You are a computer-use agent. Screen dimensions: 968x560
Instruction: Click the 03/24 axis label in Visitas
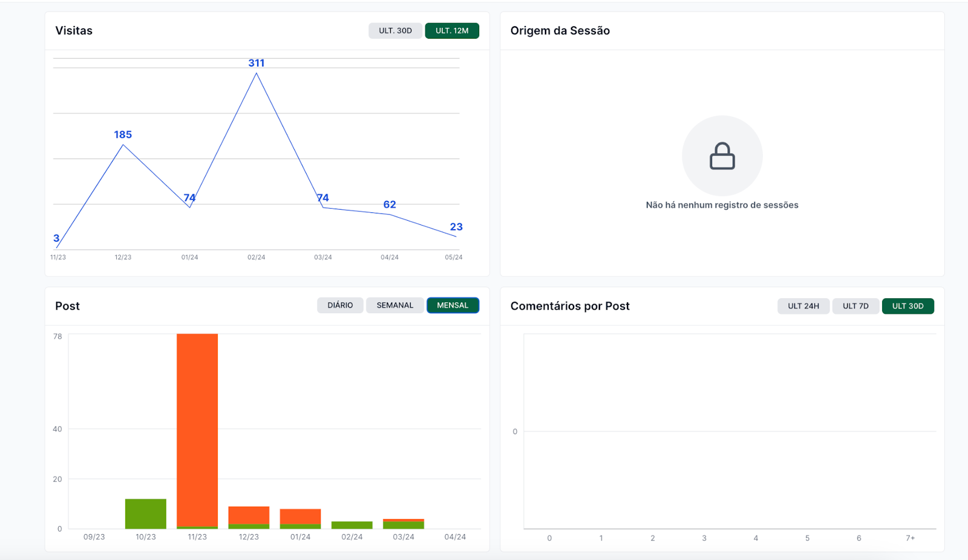[x=323, y=257]
